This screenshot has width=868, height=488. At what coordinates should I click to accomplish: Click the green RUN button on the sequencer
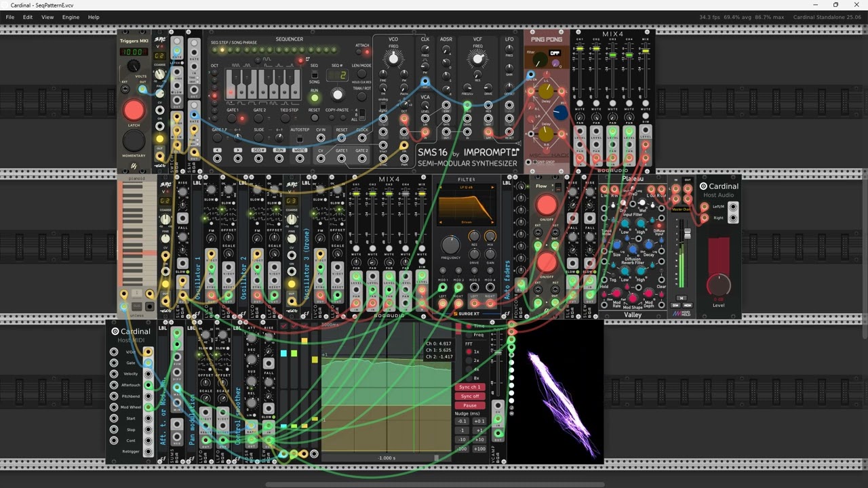(314, 98)
